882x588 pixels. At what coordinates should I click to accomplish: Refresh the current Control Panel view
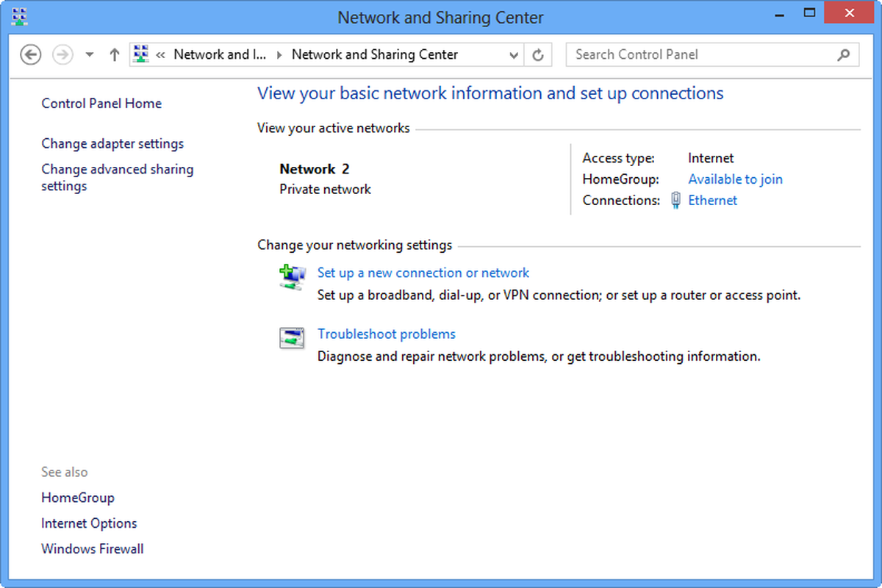539,54
